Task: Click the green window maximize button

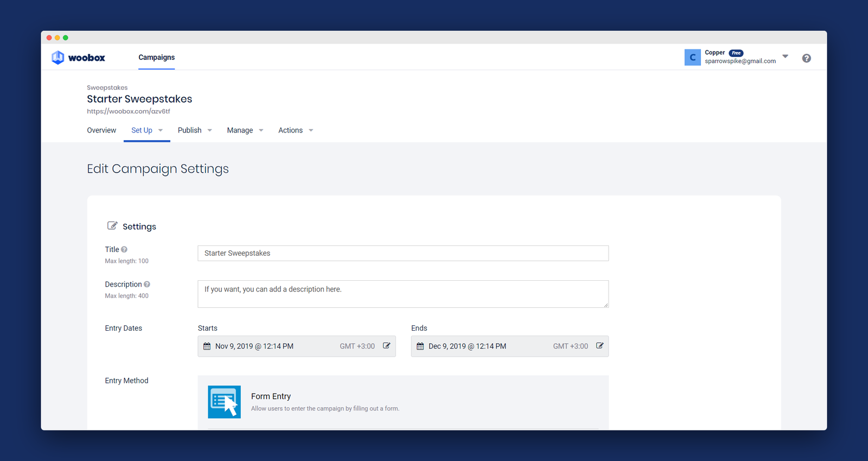Action: point(66,37)
